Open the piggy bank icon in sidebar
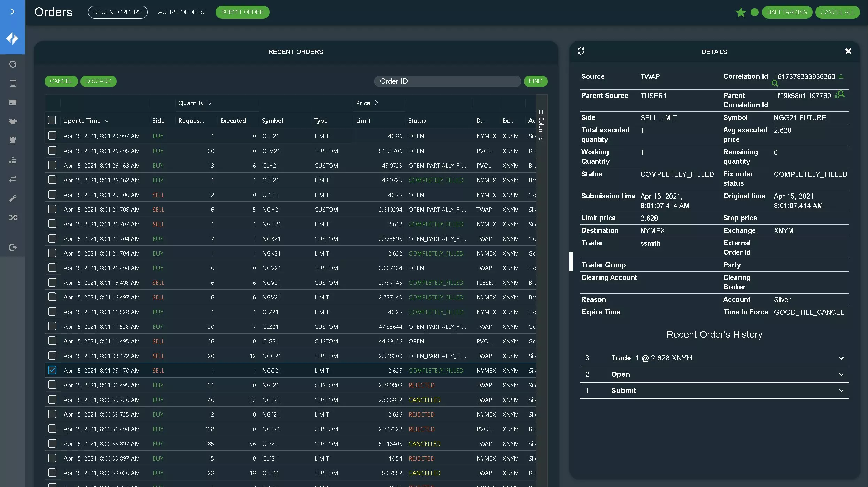This screenshot has width=868, height=487. click(x=13, y=122)
